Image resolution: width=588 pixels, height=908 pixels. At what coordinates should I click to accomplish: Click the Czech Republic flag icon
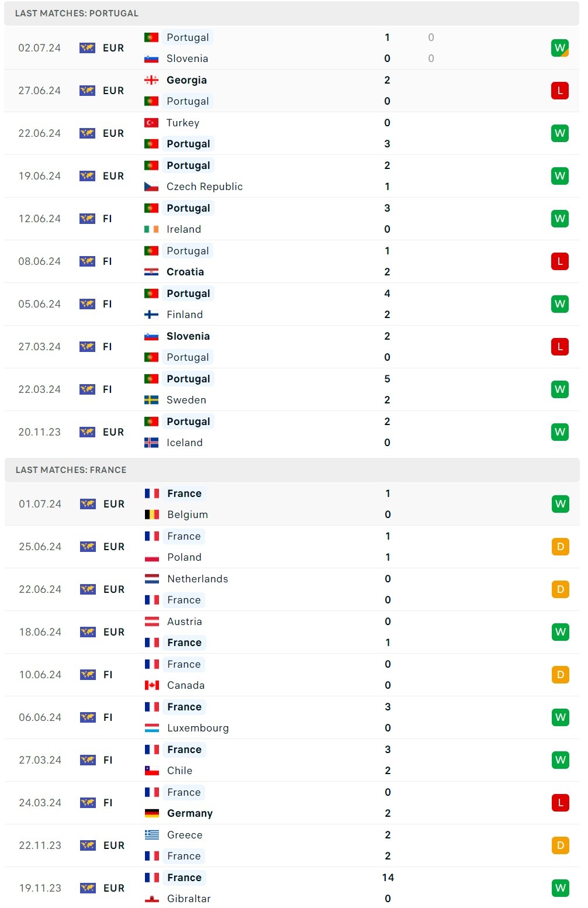click(151, 187)
